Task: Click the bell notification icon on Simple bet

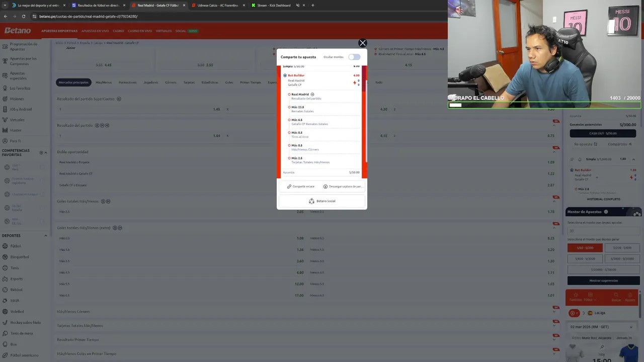Action: point(579,159)
